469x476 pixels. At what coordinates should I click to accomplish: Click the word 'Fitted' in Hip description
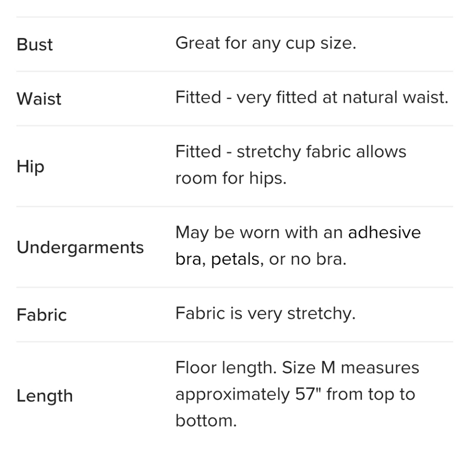198,152
